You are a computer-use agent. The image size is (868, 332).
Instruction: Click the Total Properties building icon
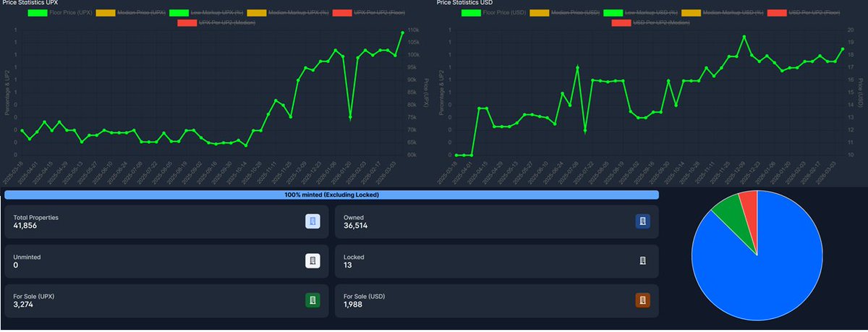tap(312, 221)
